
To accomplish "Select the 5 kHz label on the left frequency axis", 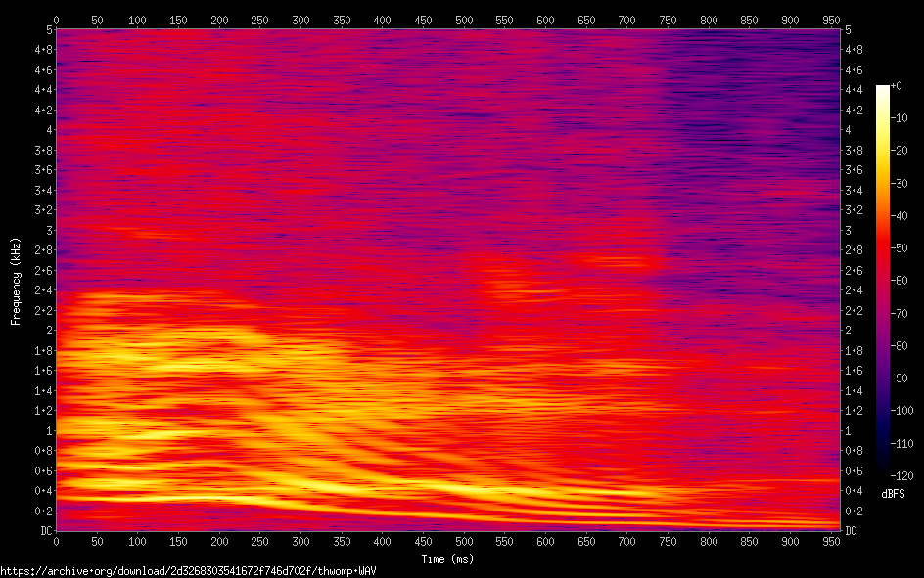I will pos(47,29).
